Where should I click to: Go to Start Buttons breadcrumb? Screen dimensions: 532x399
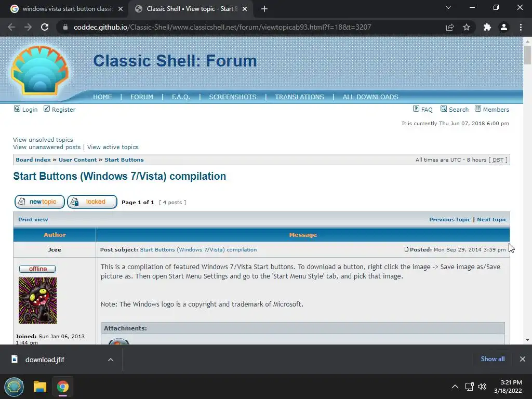pos(124,160)
